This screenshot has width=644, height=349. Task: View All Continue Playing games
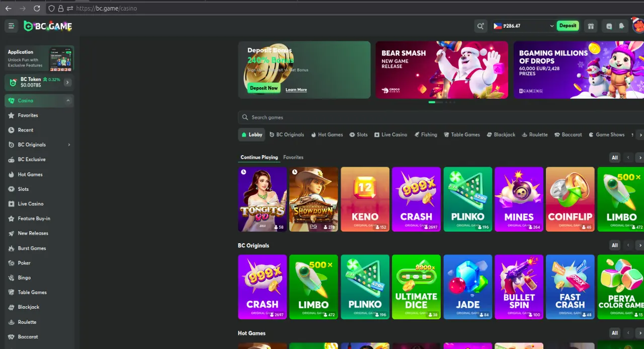tap(614, 158)
